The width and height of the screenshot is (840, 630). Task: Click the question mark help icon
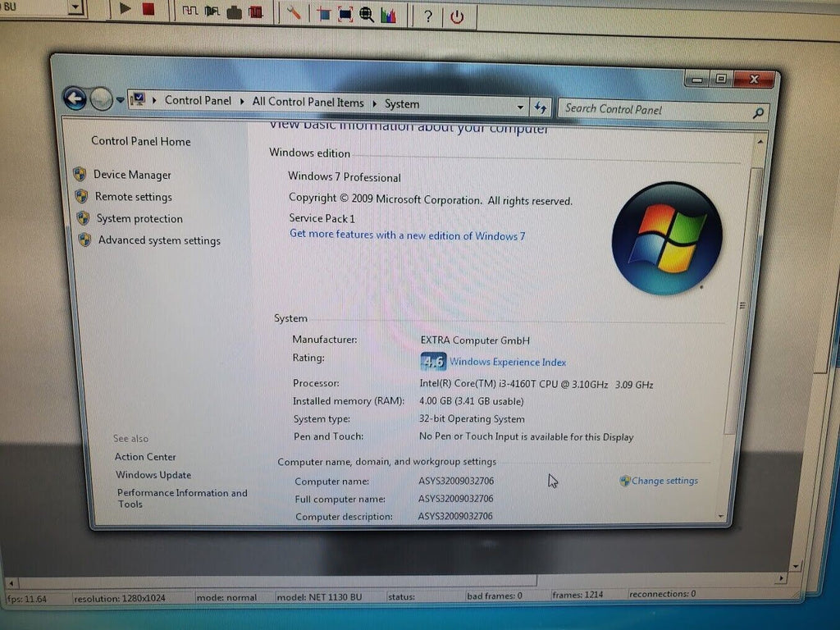[427, 16]
